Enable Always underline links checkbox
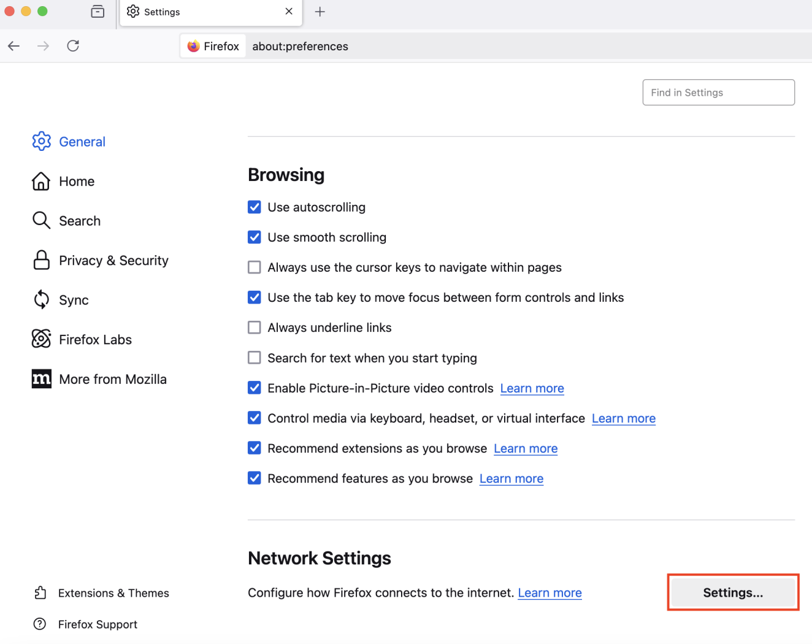This screenshot has height=644, width=812. coord(255,328)
